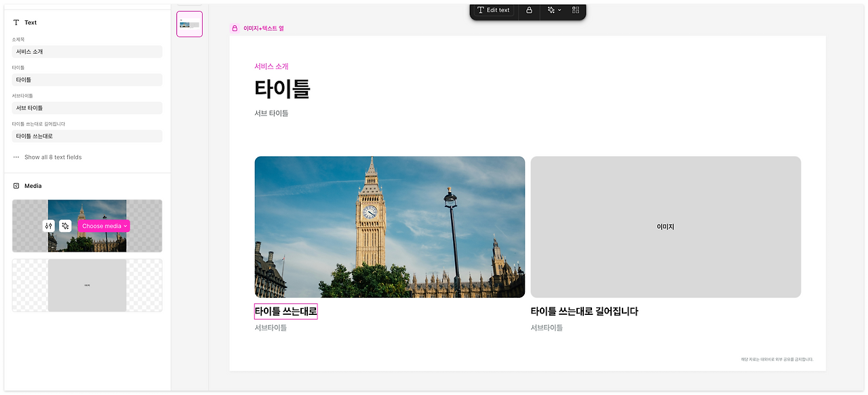Click the T icon in the Text panel header
The width and height of the screenshot is (868, 395).
click(x=15, y=22)
